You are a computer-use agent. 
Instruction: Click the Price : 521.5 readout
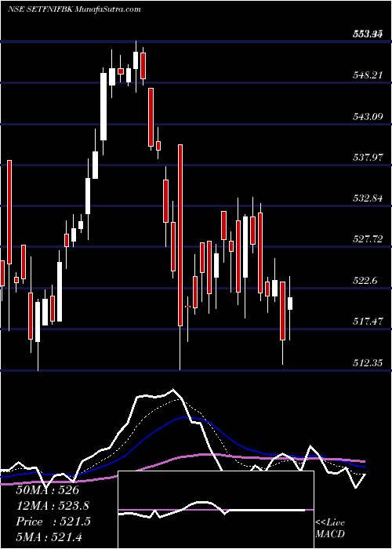[x=53, y=522]
